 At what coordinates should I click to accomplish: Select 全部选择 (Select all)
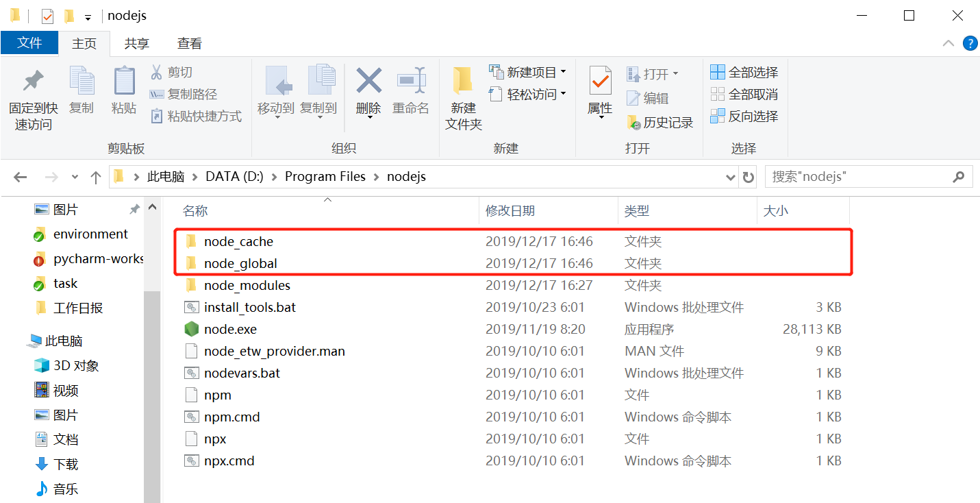[x=744, y=71]
